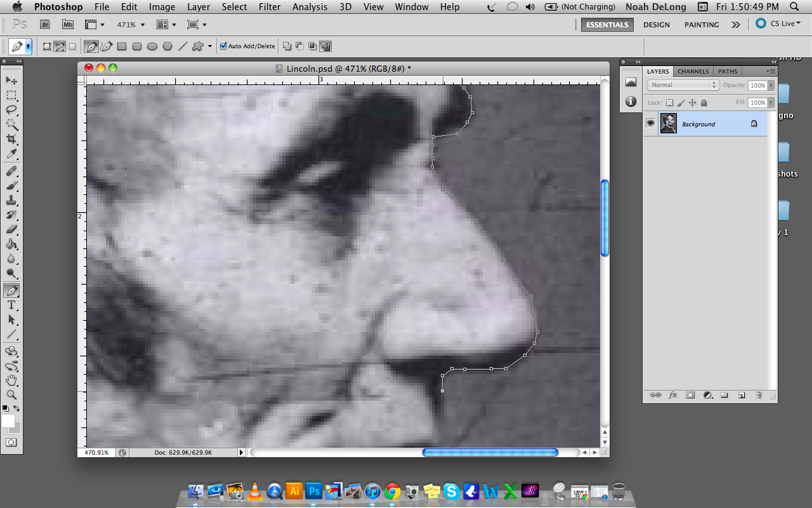Select the Rectangular Marquee tool
The image size is (812, 508).
[x=11, y=95]
